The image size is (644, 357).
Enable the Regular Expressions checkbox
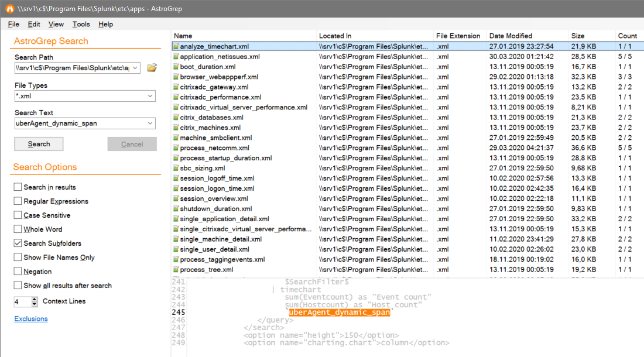[18, 201]
